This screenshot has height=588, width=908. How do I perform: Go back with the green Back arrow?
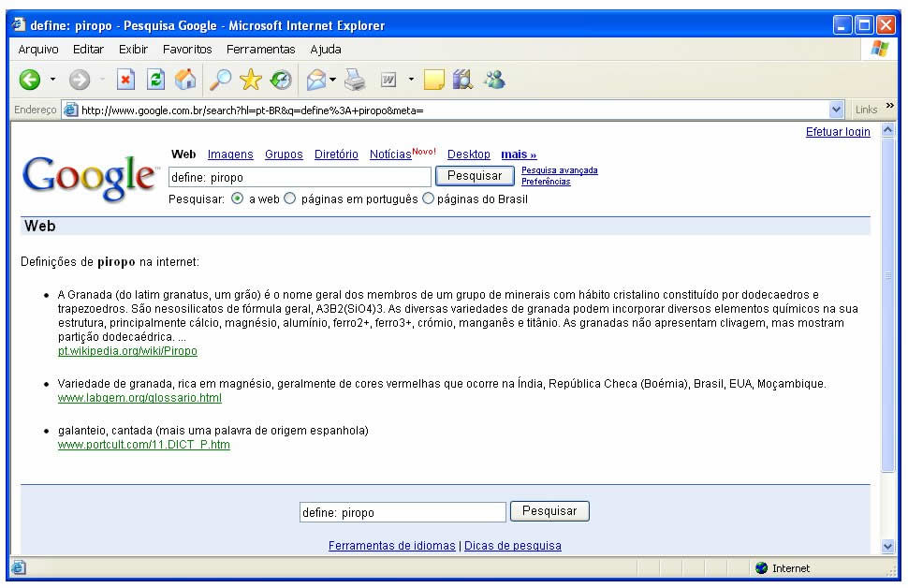tap(30, 80)
